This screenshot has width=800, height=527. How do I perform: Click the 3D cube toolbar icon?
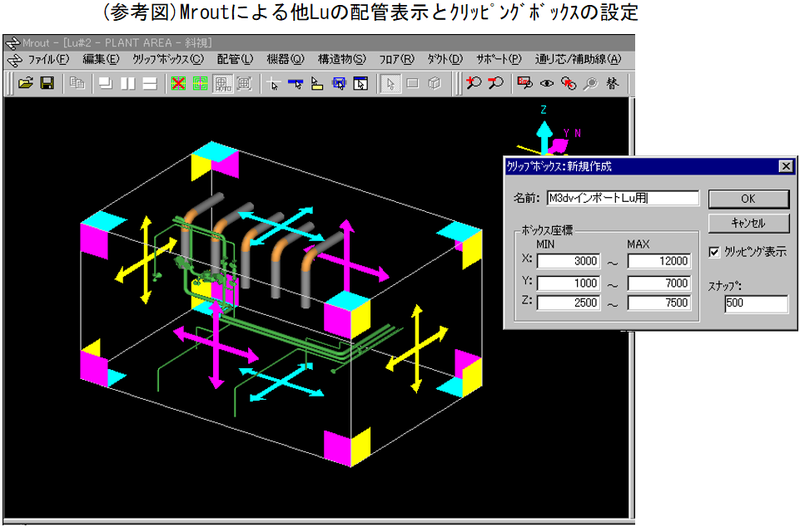pos(434,84)
